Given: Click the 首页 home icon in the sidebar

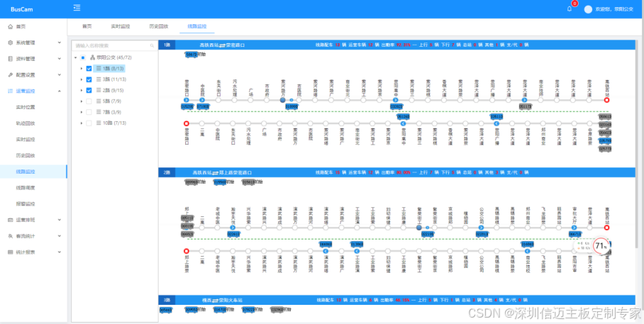Looking at the screenshot, I should (10, 26).
